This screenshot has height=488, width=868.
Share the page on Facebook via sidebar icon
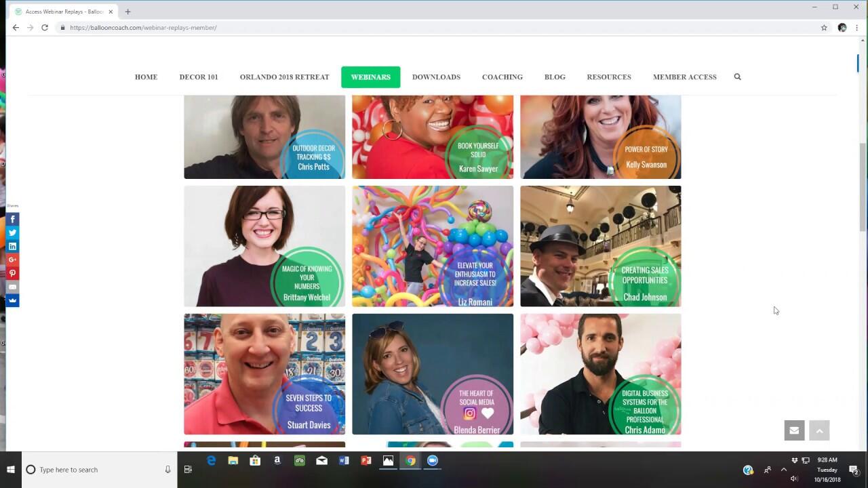(12, 219)
